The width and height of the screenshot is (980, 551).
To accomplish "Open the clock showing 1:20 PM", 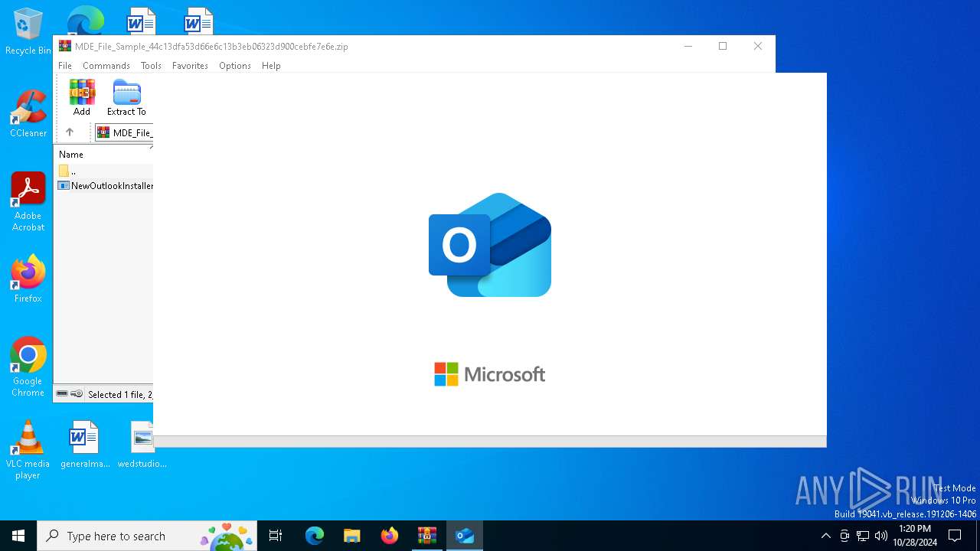I will pos(914,536).
